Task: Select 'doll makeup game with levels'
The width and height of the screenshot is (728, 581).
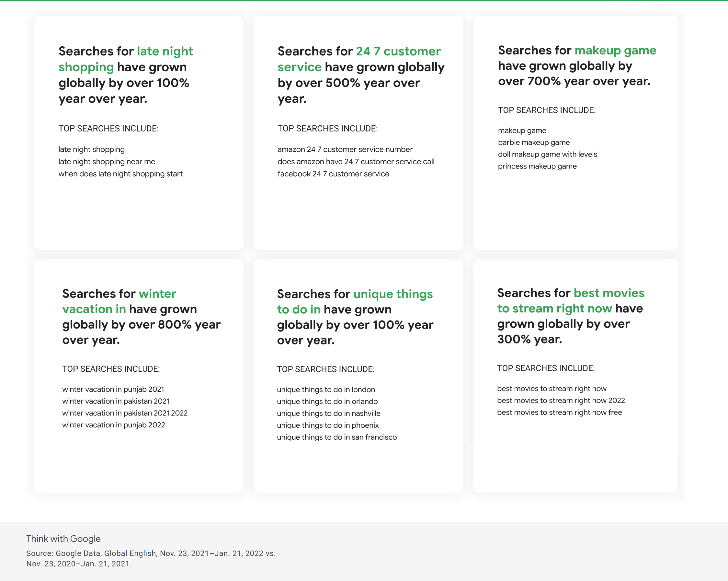Action: (547, 154)
